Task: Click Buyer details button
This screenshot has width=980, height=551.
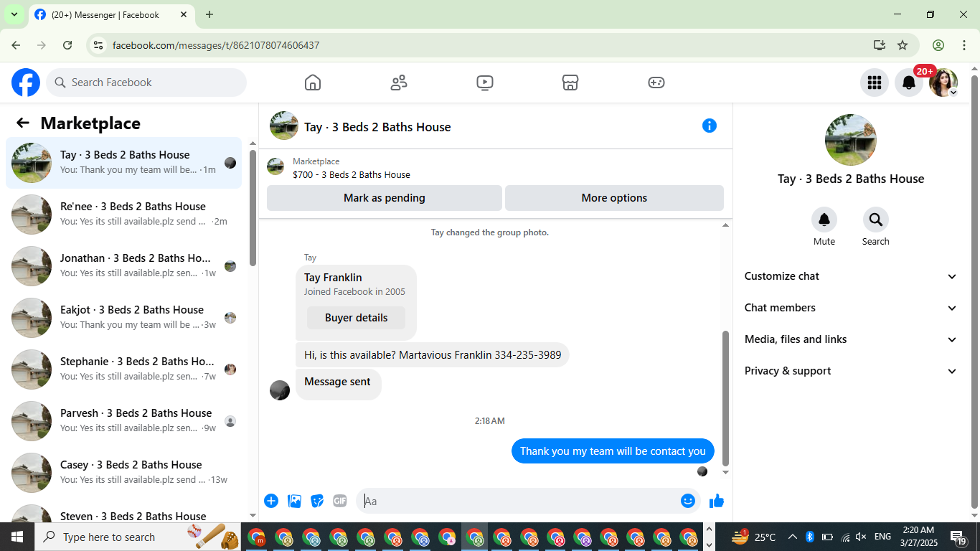Action: click(x=356, y=318)
